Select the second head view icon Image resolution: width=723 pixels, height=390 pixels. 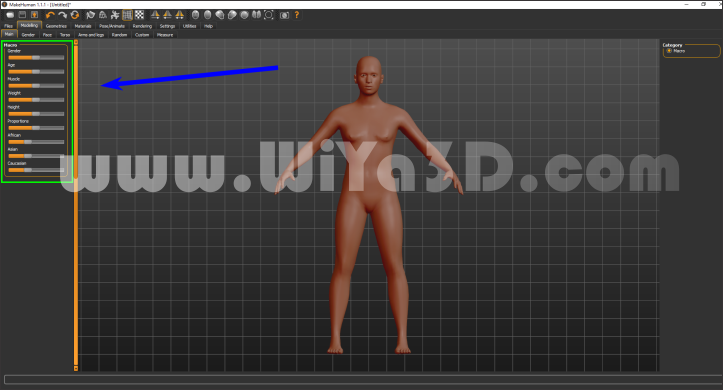coord(207,15)
